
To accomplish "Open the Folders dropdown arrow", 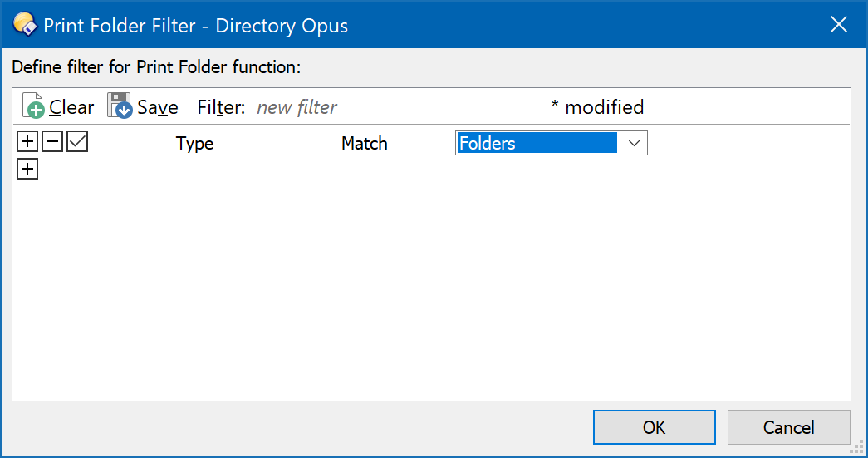I will [634, 143].
